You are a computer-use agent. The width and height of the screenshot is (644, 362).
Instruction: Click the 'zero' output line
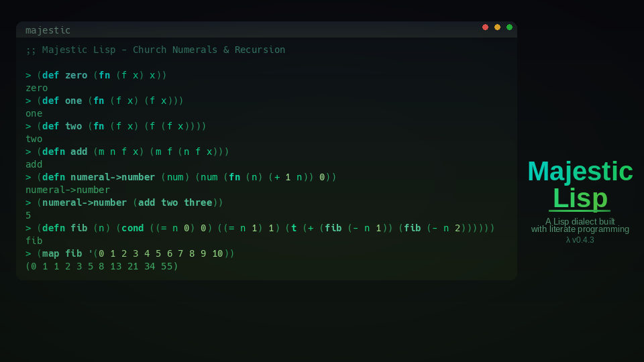coord(36,88)
